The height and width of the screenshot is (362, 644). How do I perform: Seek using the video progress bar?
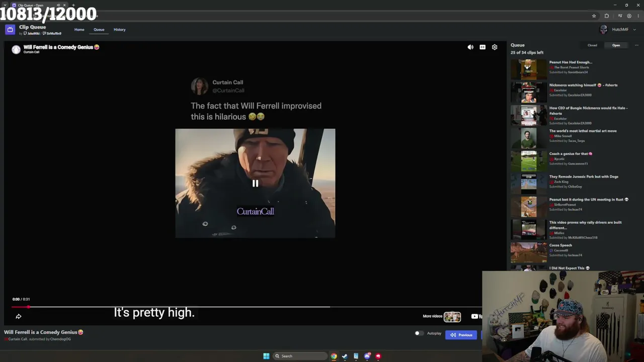click(247, 307)
